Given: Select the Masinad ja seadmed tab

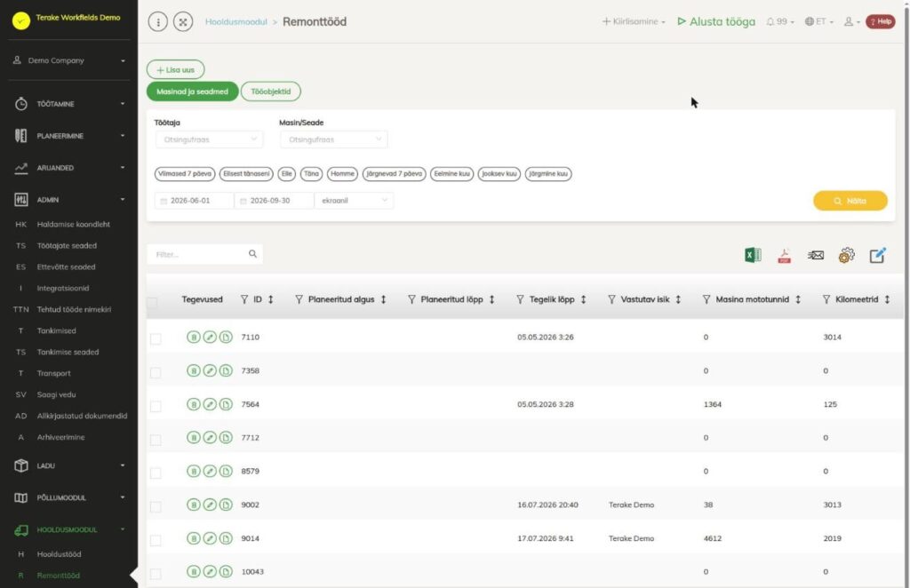Looking at the screenshot, I should (x=192, y=91).
